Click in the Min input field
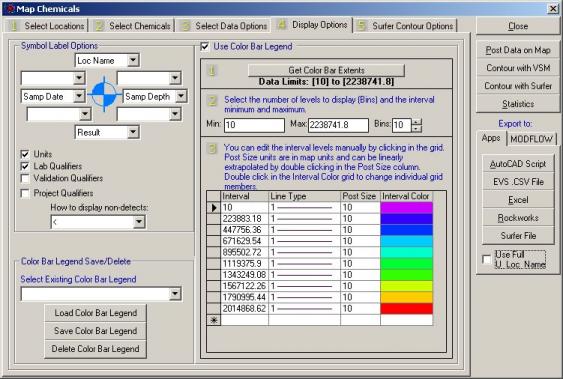Image resolution: width=563 pixels, height=379 pixels. 254,125
